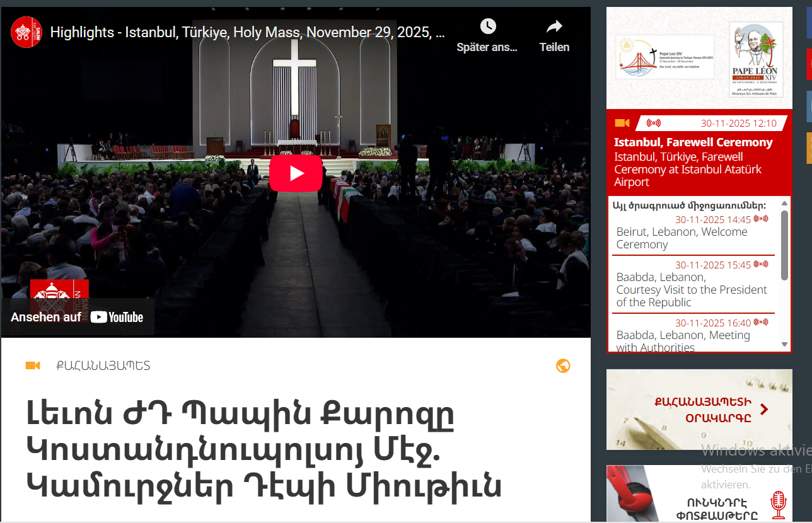The height and width of the screenshot is (523, 812).
Task: Open the video title 'Highlights - Istanbul, Türkiye, Holy Mass'
Action: pyautogui.click(x=248, y=32)
